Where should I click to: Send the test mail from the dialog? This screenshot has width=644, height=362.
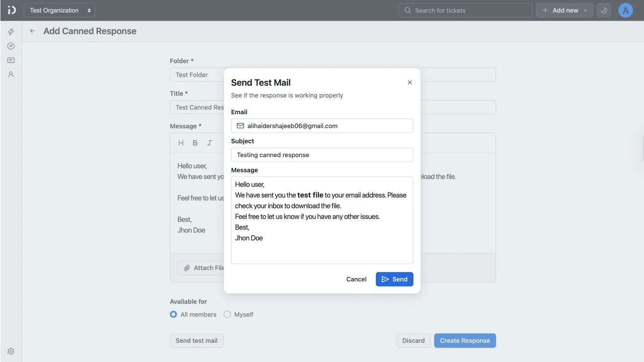394,279
